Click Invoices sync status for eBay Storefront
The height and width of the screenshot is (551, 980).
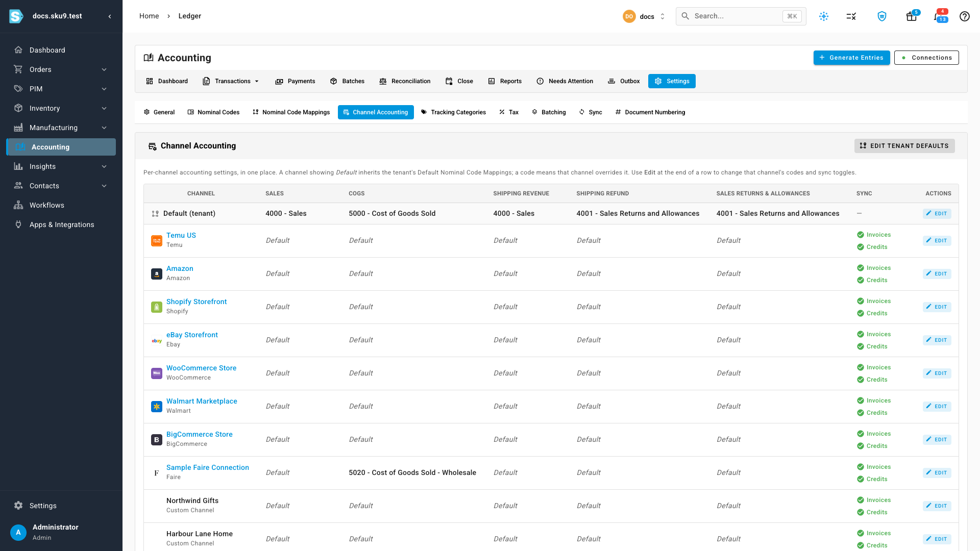coord(874,334)
